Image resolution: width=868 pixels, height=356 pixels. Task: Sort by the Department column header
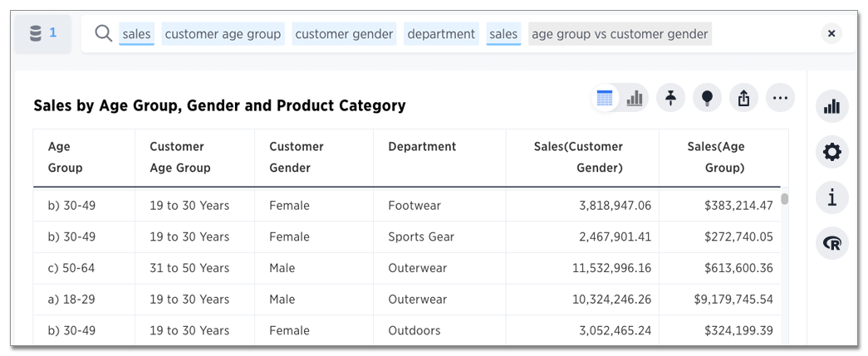(x=422, y=147)
